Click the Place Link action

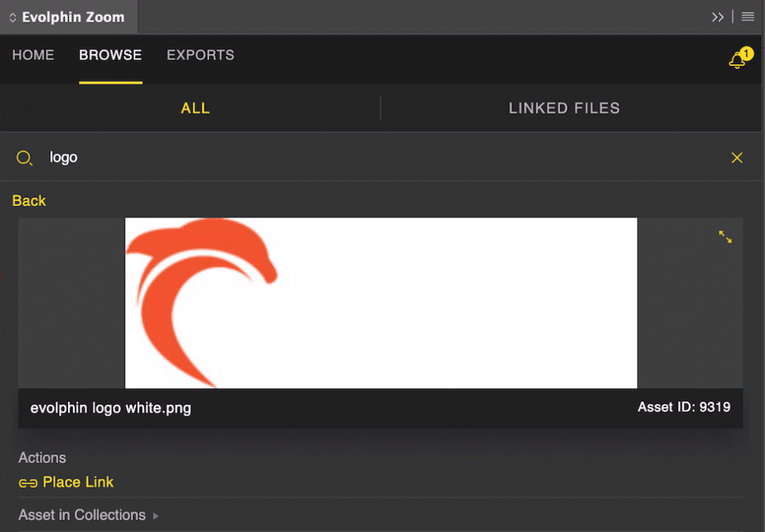[x=78, y=482]
